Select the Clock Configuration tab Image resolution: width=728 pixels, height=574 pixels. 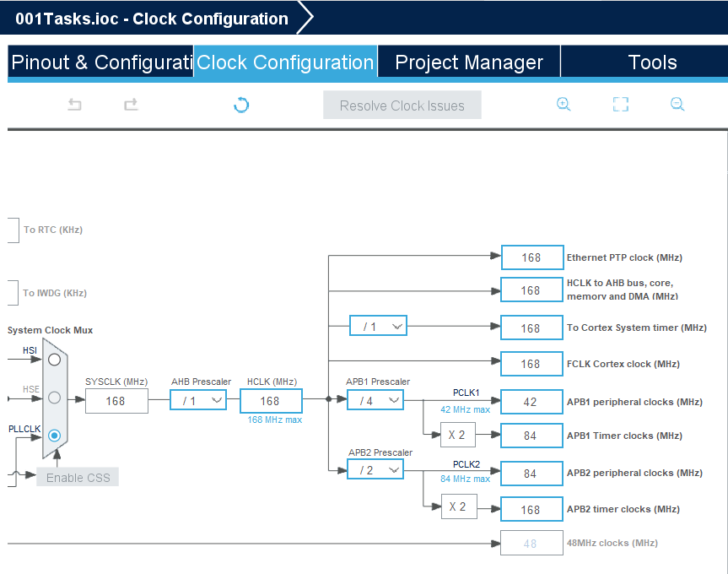(285, 62)
